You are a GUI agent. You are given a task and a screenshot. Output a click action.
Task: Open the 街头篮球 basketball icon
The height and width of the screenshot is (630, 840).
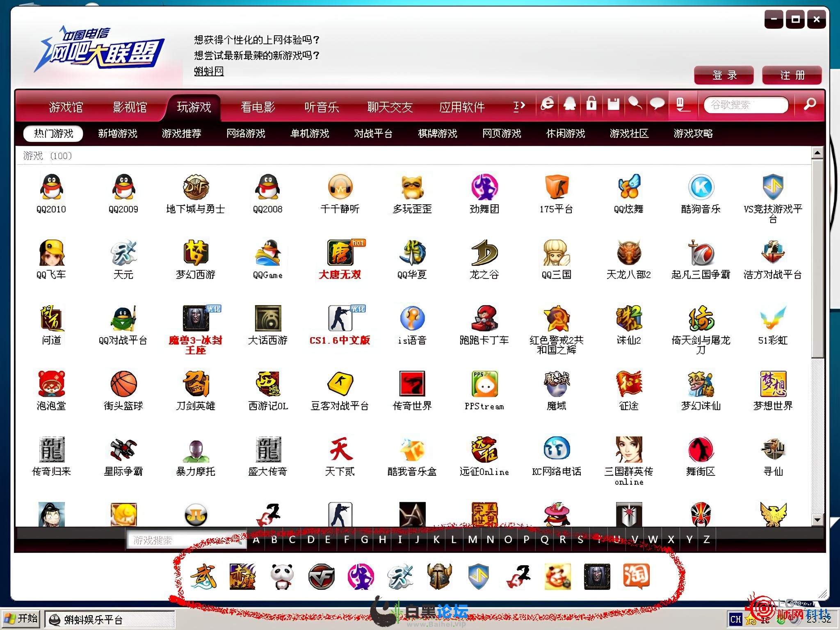pyautogui.click(x=123, y=383)
